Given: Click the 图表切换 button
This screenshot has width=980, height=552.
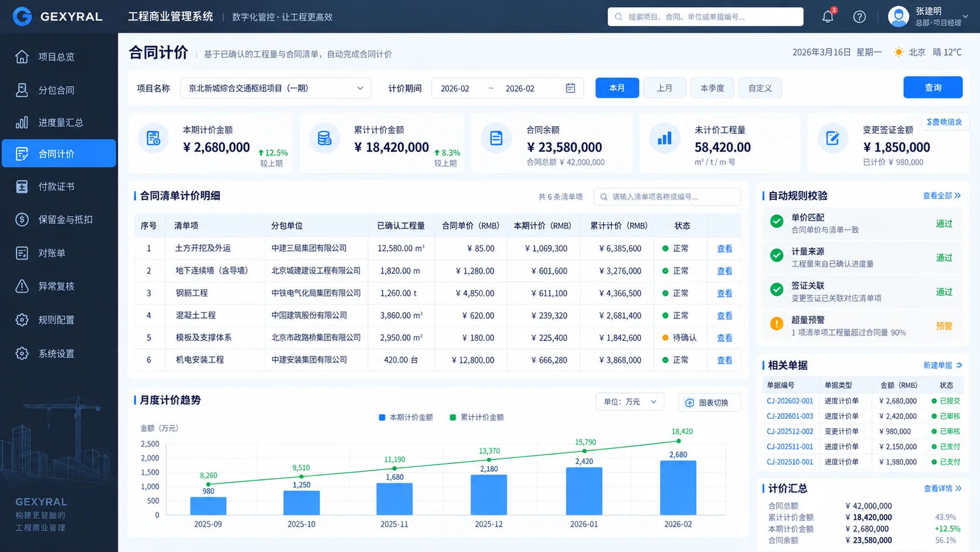Looking at the screenshot, I should (x=709, y=402).
